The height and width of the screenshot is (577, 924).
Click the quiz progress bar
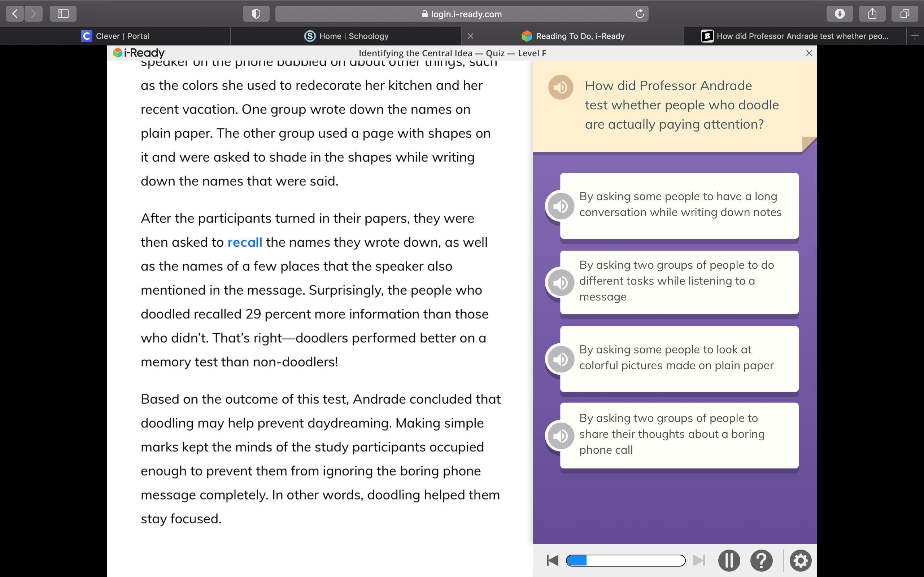[x=626, y=560]
